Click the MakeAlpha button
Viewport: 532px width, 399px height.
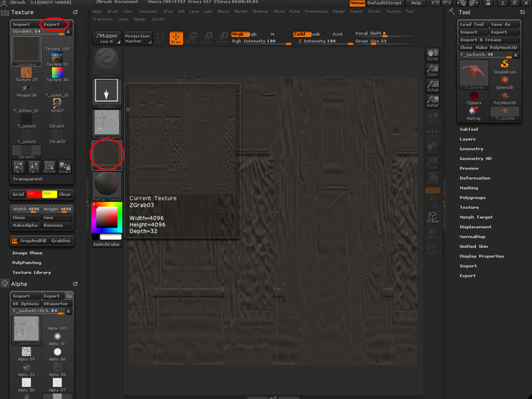click(25, 225)
